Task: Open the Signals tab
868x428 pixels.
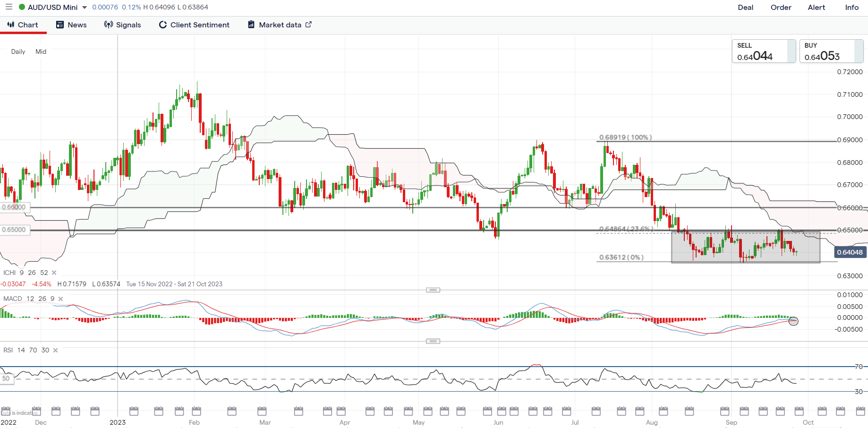Action: point(123,25)
